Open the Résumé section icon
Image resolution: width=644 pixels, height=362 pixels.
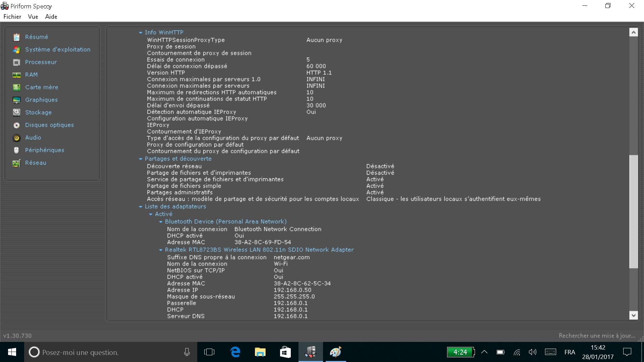pos(16,37)
